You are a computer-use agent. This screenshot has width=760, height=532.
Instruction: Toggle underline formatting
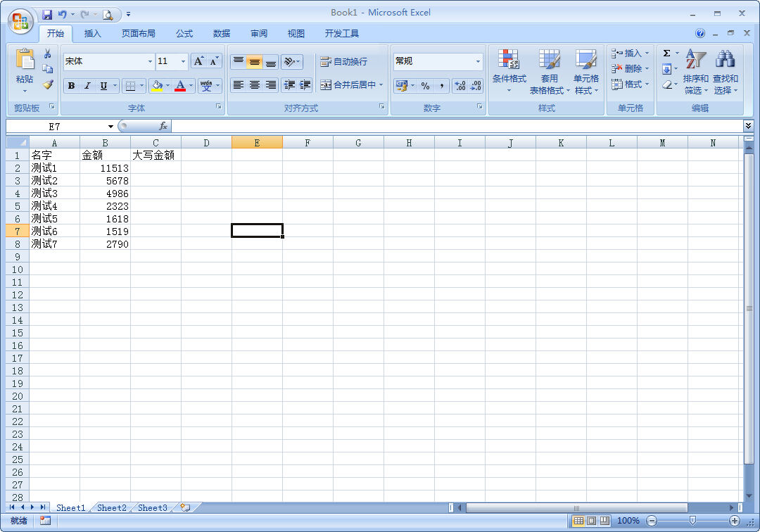coord(103,86)
